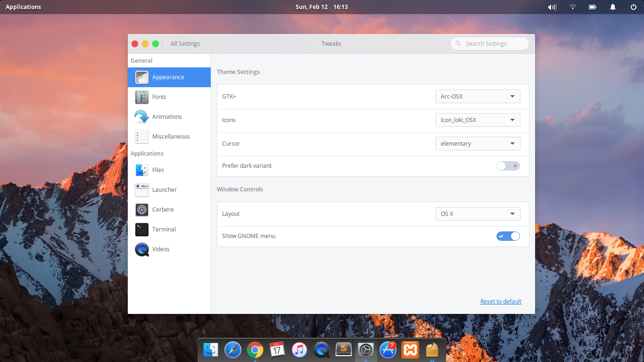Open the Fonts settings icon
Image resolution: width=644 pixels, height=362 pixels.
coord(142,97)
